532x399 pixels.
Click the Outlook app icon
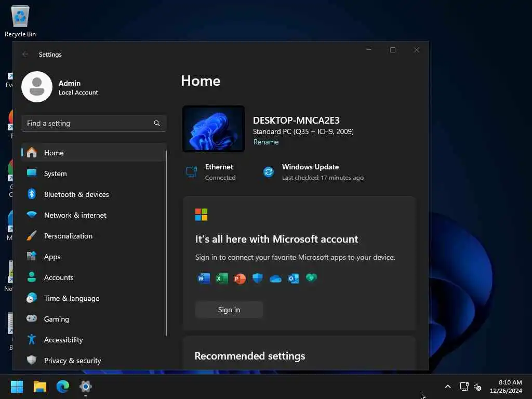pos(294,278)
